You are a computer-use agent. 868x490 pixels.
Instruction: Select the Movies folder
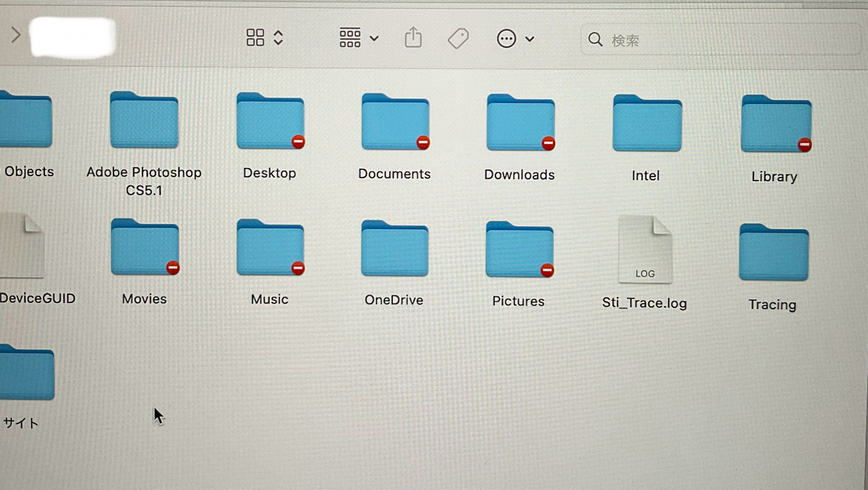[145, 248]
